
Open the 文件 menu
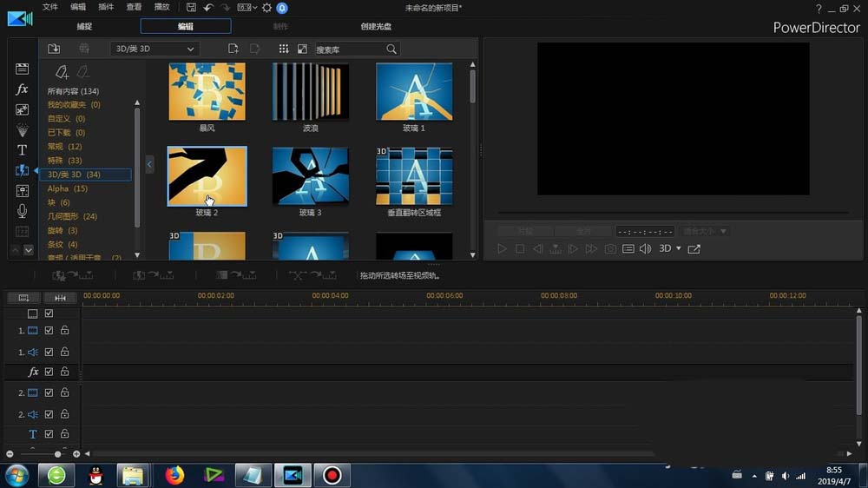[x=49, y=7]
